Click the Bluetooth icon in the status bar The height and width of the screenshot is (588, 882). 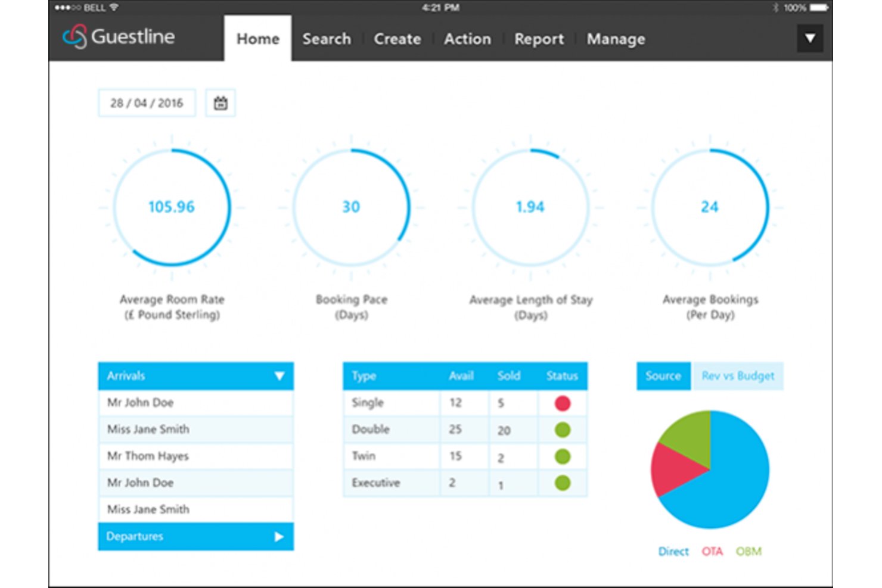(775, 8)
